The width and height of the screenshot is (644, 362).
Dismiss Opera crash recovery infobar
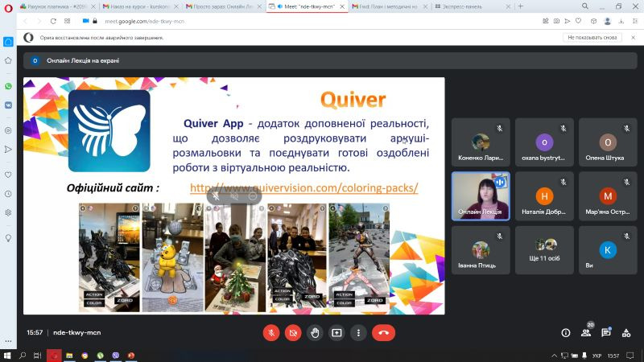[x=633, y=37]
